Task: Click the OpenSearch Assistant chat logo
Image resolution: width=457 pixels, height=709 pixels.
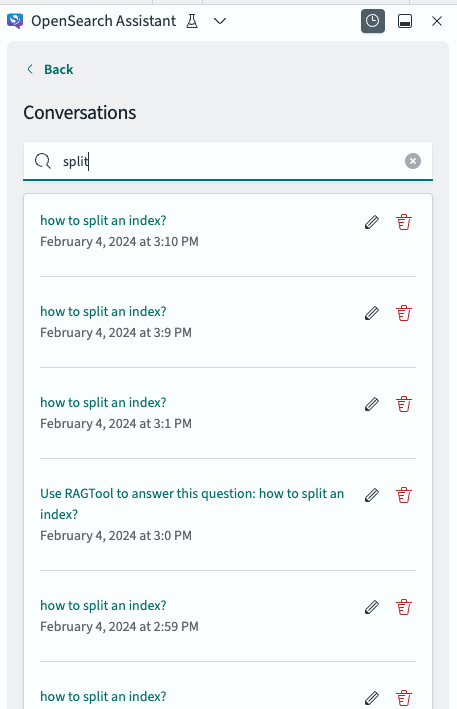Action: [x=15, y=21]
